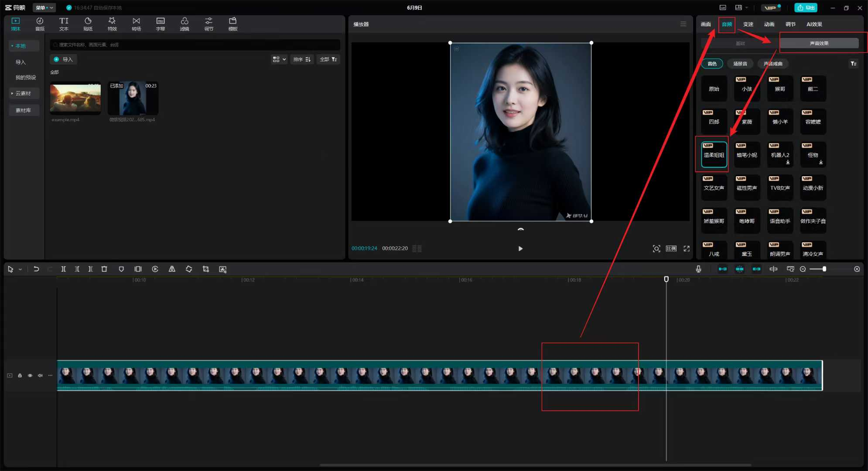The width and height of the screenshot is (868, 471).
Task: Click the delete clip trash icon
Action: pos(104,269)
